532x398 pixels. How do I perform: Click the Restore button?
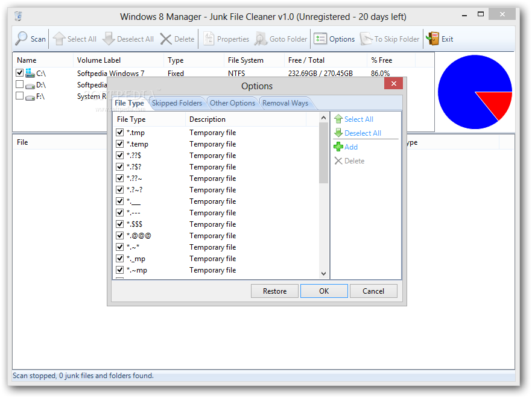click(274, 291)
